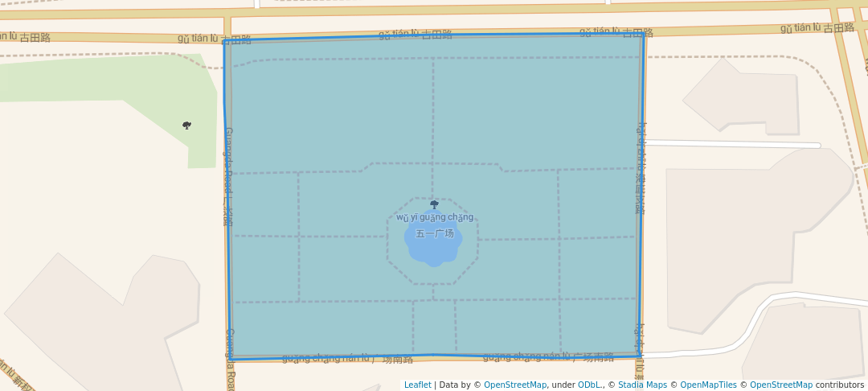Click the 五一广场 Chinese place label

click(434, 233)
